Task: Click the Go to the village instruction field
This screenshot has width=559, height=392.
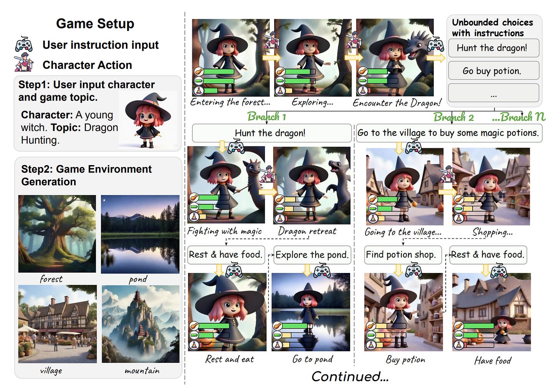Action: tap(449, 133)
